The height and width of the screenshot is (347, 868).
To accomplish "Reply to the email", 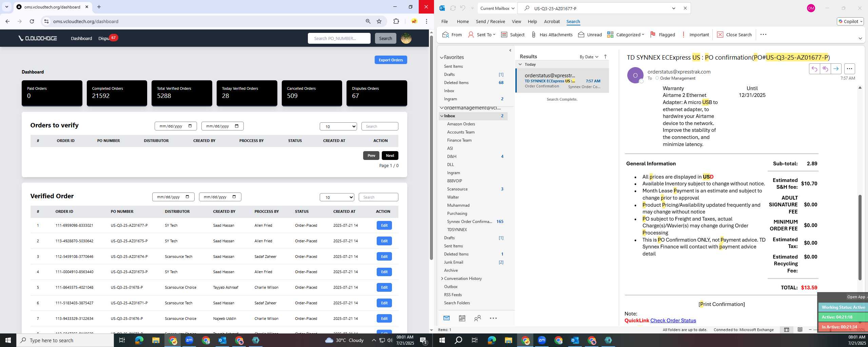I will point(814,69).
